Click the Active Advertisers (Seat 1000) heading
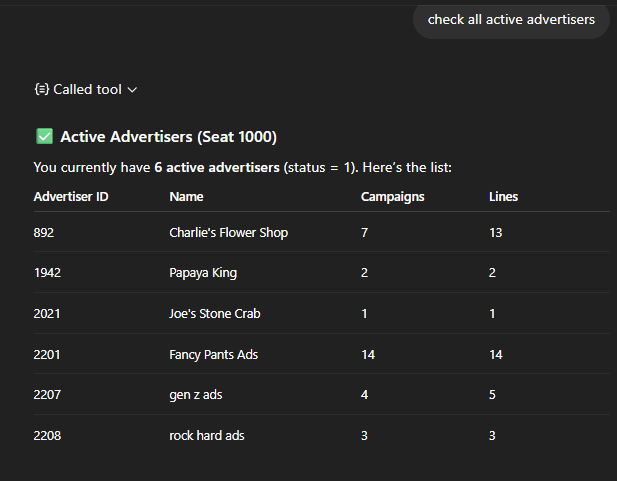Screen dimensions: 617x481 point(168,137)
